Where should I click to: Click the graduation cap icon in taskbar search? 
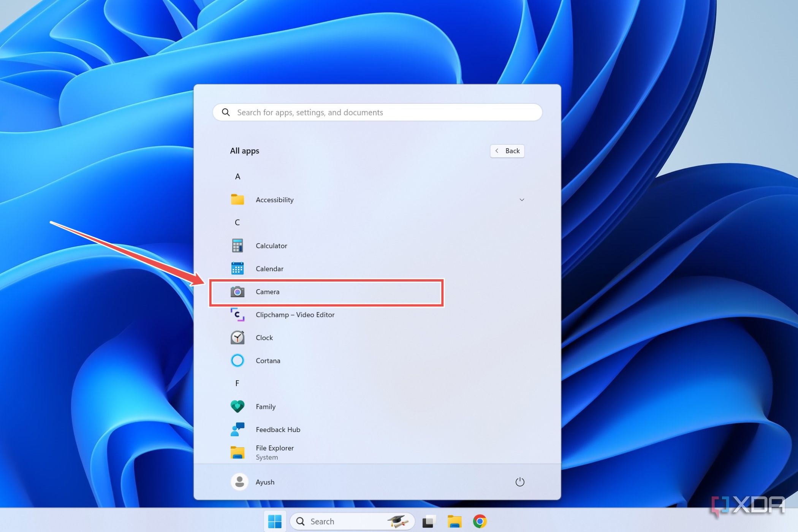(397, 521)
